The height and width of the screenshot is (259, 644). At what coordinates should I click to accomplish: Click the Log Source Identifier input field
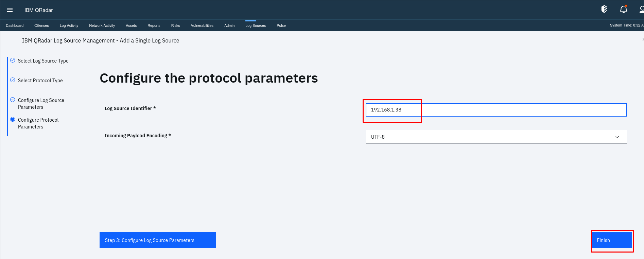pos(496,110)
